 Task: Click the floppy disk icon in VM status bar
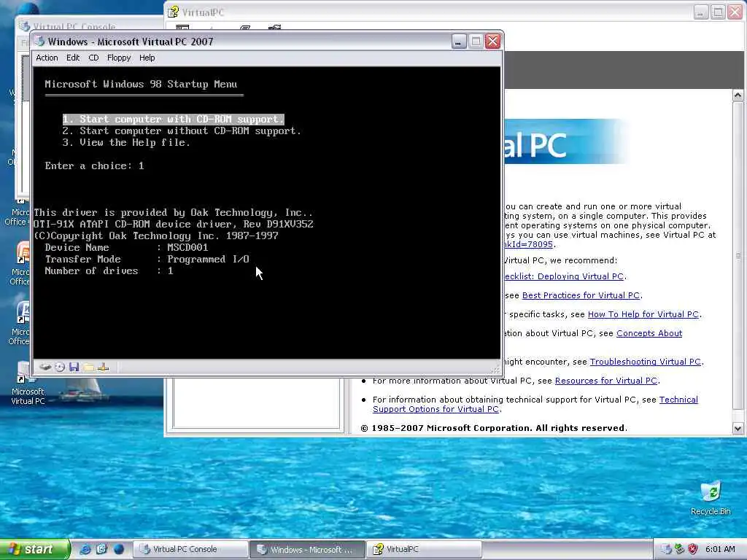point(74,367)
